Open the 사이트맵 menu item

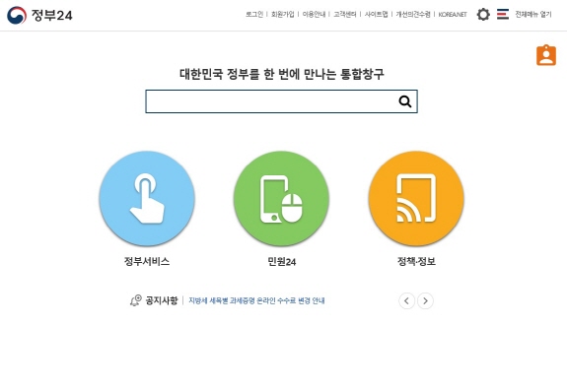point(376,14)
